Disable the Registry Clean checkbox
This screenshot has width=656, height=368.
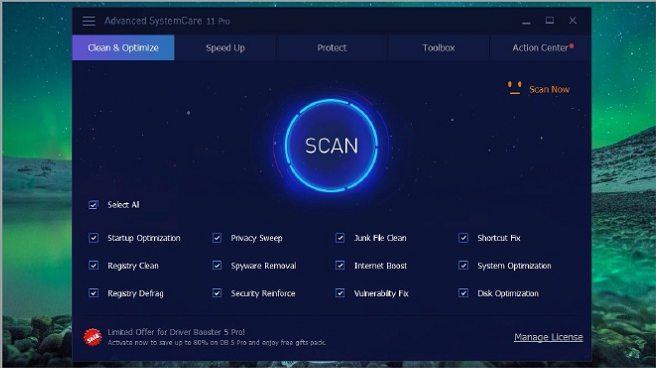[93, 266]
